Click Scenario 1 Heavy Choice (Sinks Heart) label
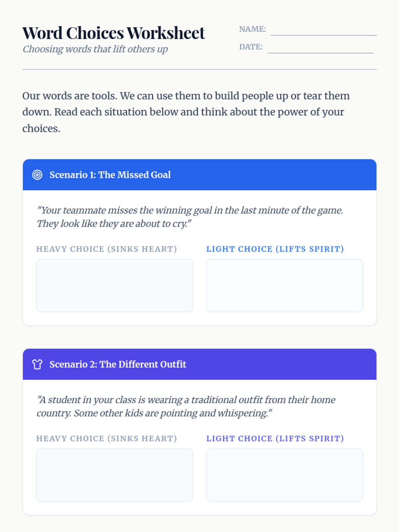Screen dimensions: 399x532 106,249
